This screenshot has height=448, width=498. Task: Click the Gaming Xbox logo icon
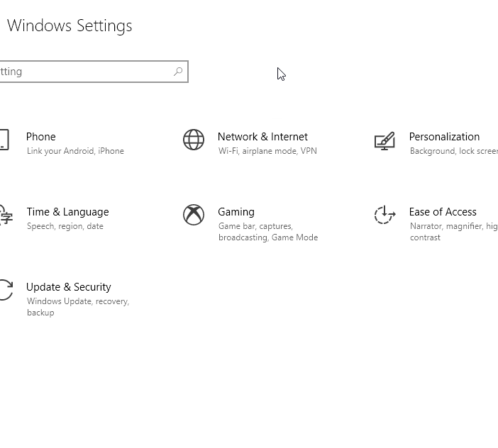tap(194, 215)
